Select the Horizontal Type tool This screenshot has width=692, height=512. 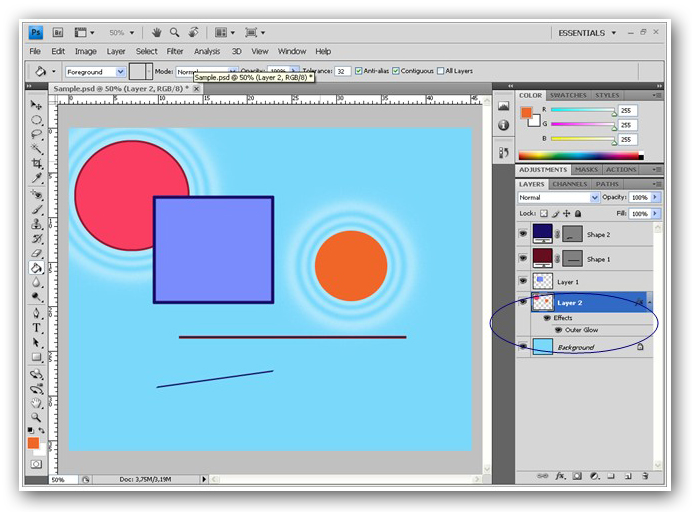[x=36, y=327]
